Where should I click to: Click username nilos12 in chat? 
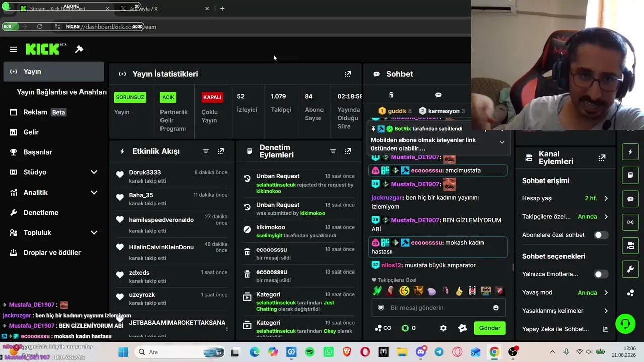pyautogui.click(x=392, y=265)
